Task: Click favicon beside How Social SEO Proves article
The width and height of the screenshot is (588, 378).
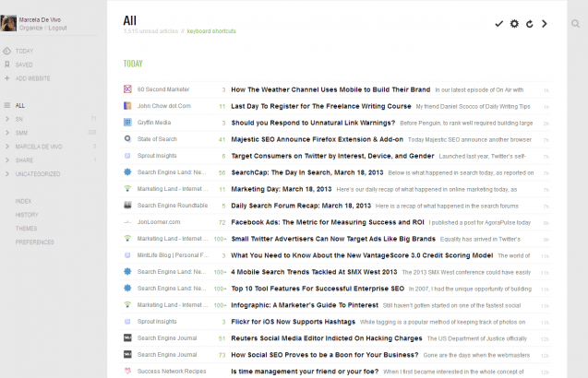Action: coord(127,354)
